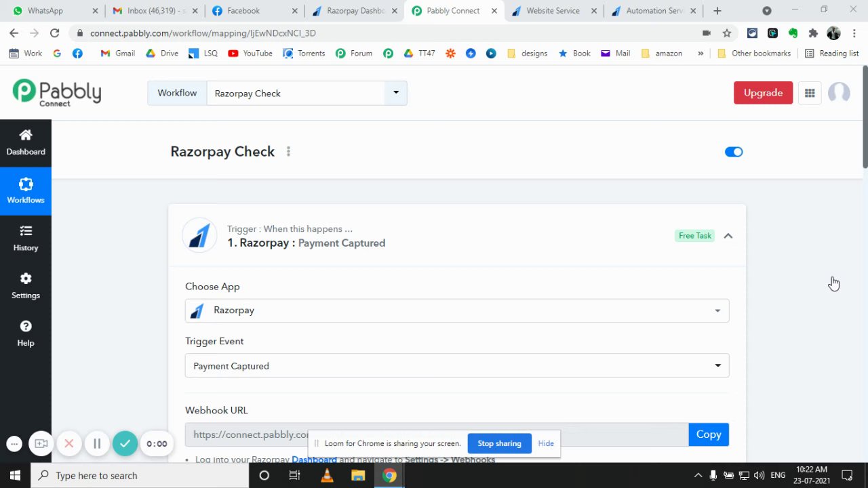Open Chrome three-dot menu

click(854, 33)
